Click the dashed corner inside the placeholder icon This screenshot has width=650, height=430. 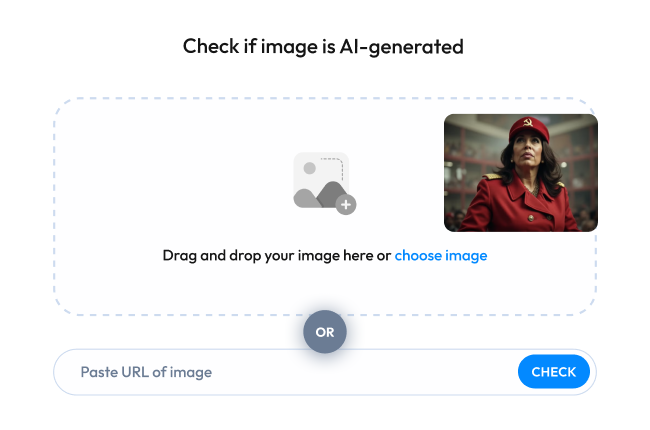[333, 168]
